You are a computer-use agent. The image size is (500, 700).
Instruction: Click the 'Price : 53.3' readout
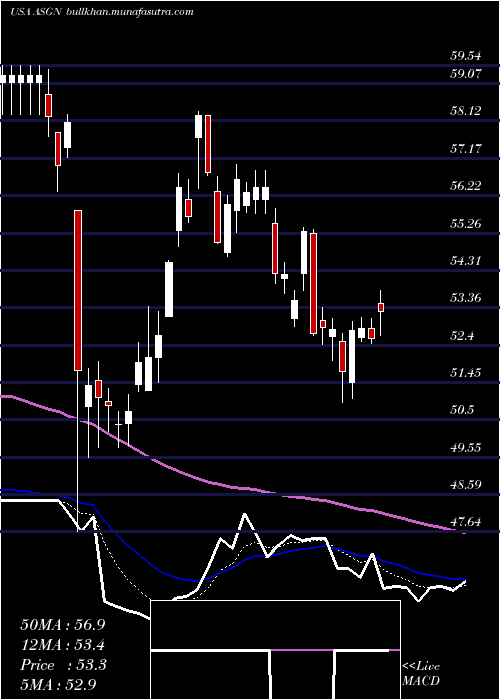point(63,665)
